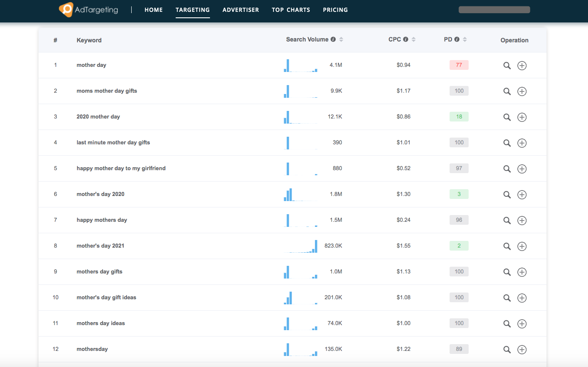Click magnifier icon for '2020 mother day'
The width and height of the screenshot is (588, 367).
pos(507,117)
